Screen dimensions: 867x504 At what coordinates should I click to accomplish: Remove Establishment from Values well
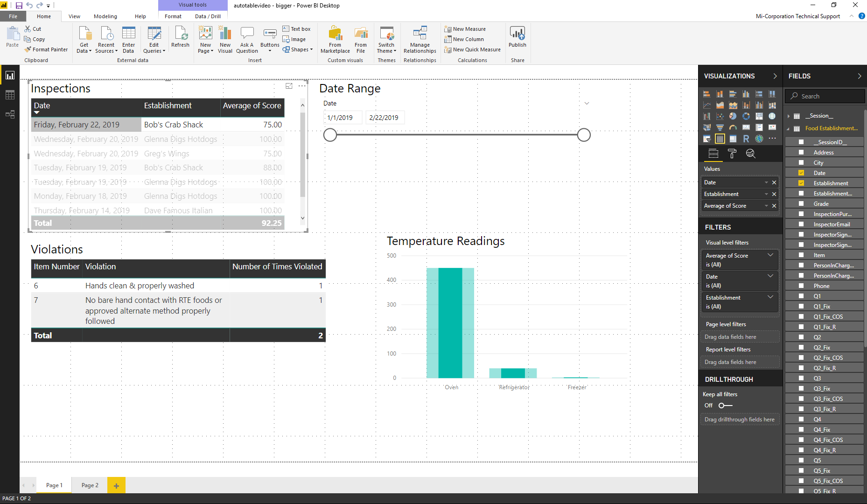pos(774,194)
